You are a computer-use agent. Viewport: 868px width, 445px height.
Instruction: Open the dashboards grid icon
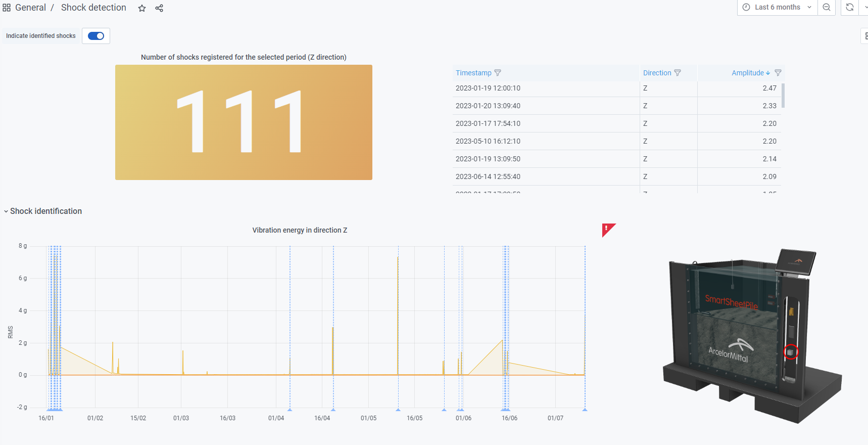click(x=7, y=8)
